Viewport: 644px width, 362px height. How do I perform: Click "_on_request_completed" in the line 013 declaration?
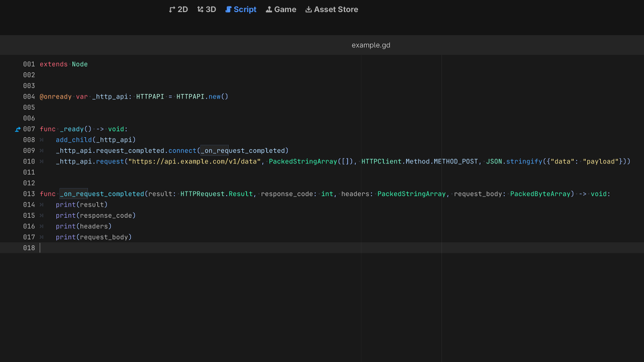click(x=102, y=194)
